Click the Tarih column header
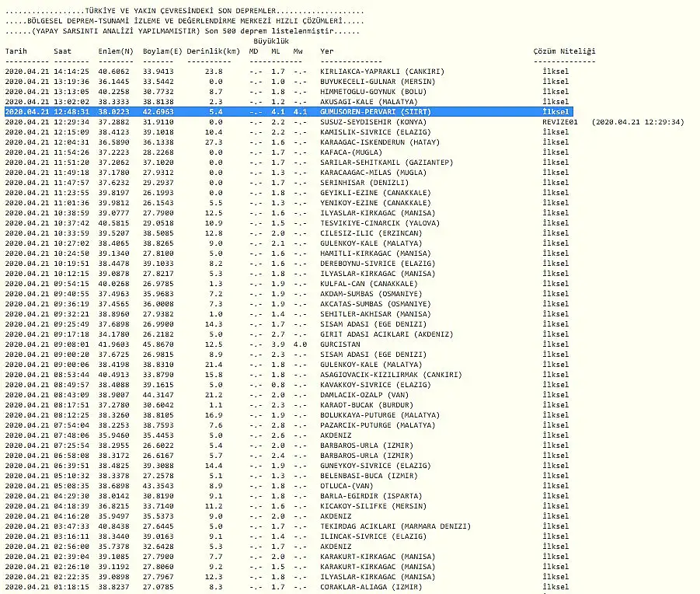Image resolution: width=700 pixels, height=594 pixels. click(16, 51)
